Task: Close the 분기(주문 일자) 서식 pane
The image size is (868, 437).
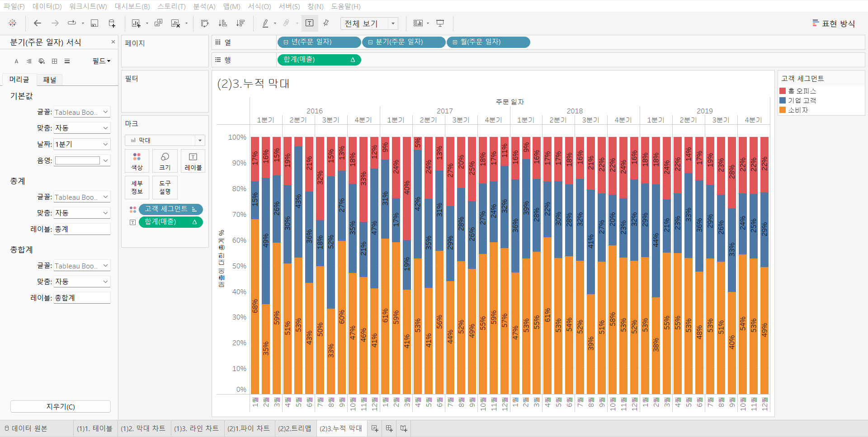Action: [x=113, y=42]
